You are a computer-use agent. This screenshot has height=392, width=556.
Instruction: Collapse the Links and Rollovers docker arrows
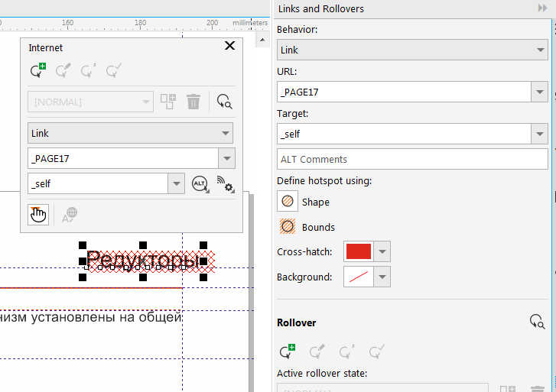pyautogui.click(x=542, y=8)
